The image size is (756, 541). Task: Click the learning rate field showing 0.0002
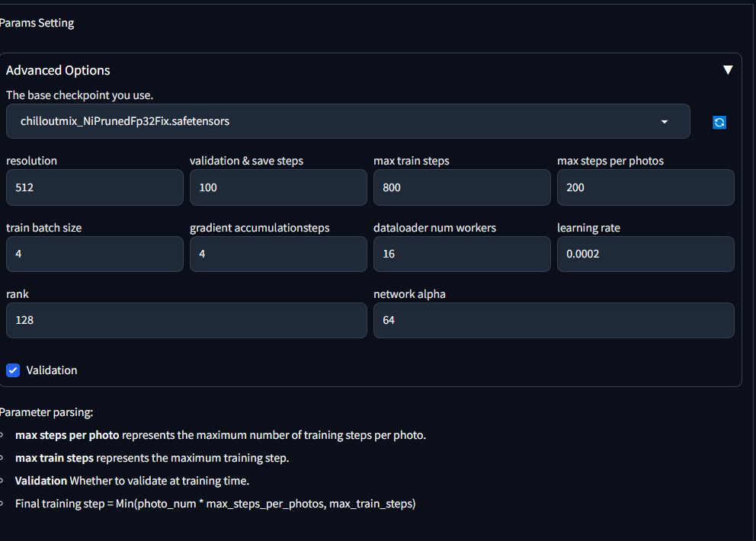coord(645,254)
